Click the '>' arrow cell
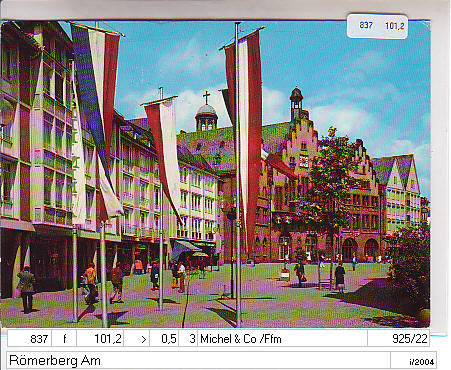Viewport: 451px width, 370px height. [x=137, y=339]
